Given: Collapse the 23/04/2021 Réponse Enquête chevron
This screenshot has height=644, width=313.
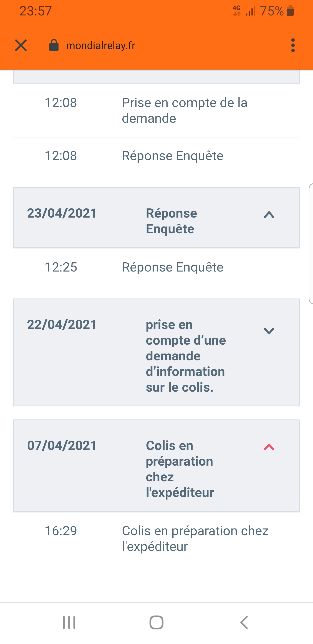Looking at the screenshot, I should click(269, 215).
